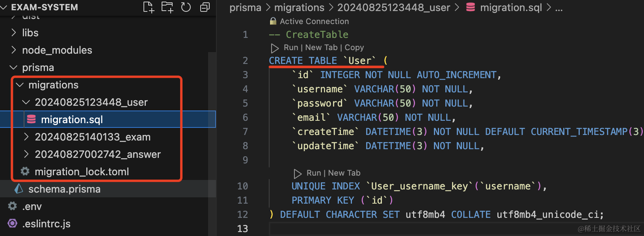
Task: Click the Run play icon above UNIQUE INDEX
Action: pyautogui.click(x=298, y=173)
